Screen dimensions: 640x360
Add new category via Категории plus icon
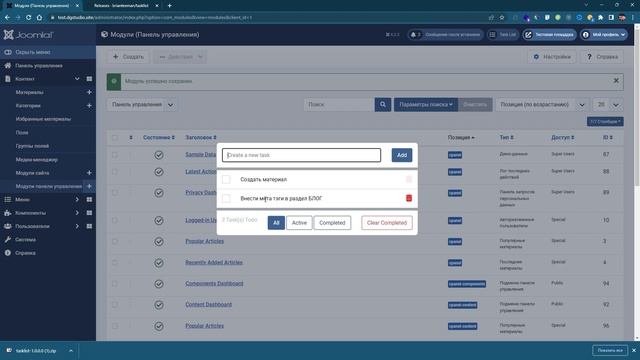point(89,106)
